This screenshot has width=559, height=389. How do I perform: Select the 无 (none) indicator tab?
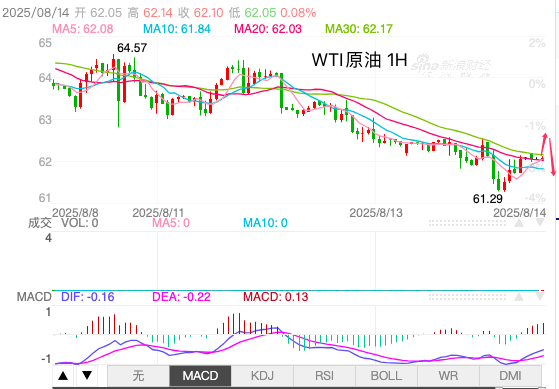coord(138,376)
